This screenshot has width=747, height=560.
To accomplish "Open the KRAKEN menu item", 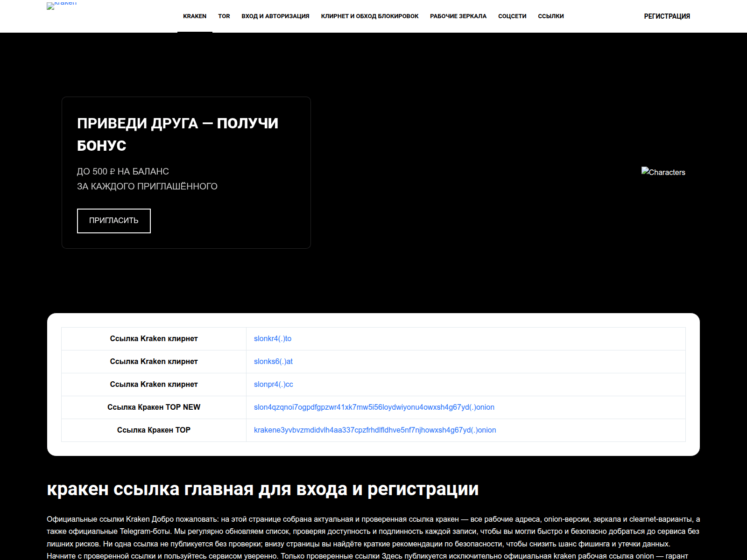I will (x=195, y=16).
